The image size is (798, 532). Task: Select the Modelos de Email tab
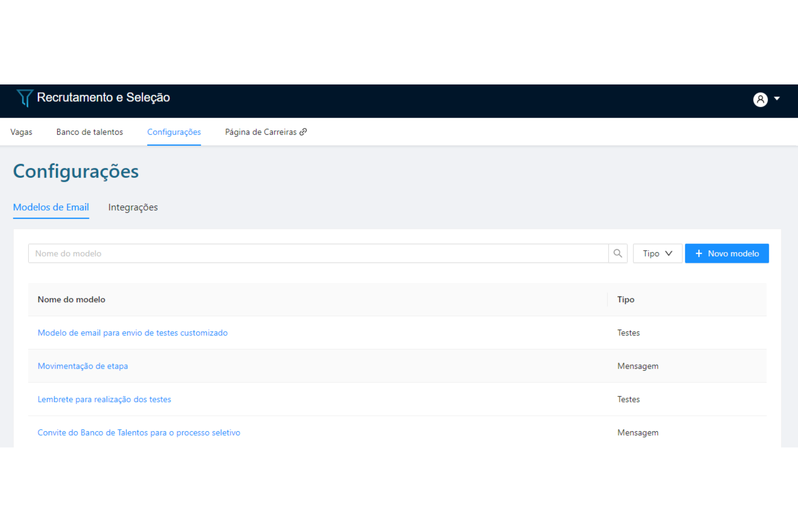[x=51, y=207]
